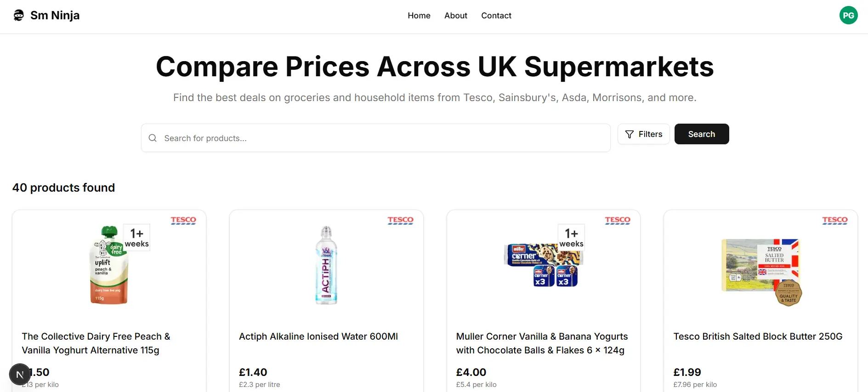868x392 pixels.
Task: Click the Sm Ninja logo icon
Action: pos(18,16)
